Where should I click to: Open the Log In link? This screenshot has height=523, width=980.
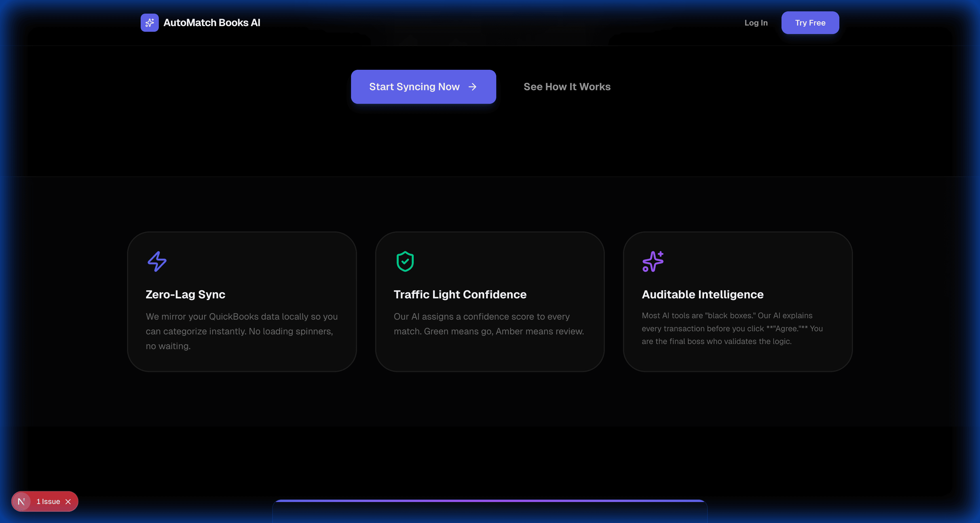(x=755, y=23)
